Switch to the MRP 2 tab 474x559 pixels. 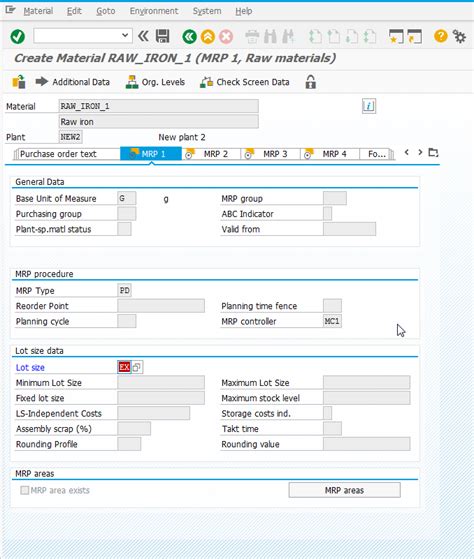click(211, 154)
